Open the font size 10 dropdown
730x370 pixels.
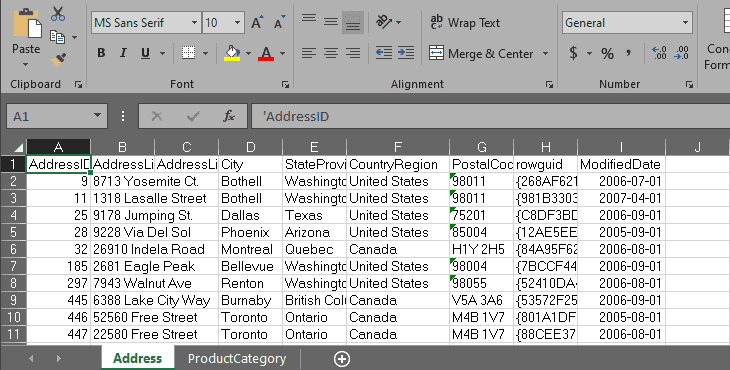[237, 22]
